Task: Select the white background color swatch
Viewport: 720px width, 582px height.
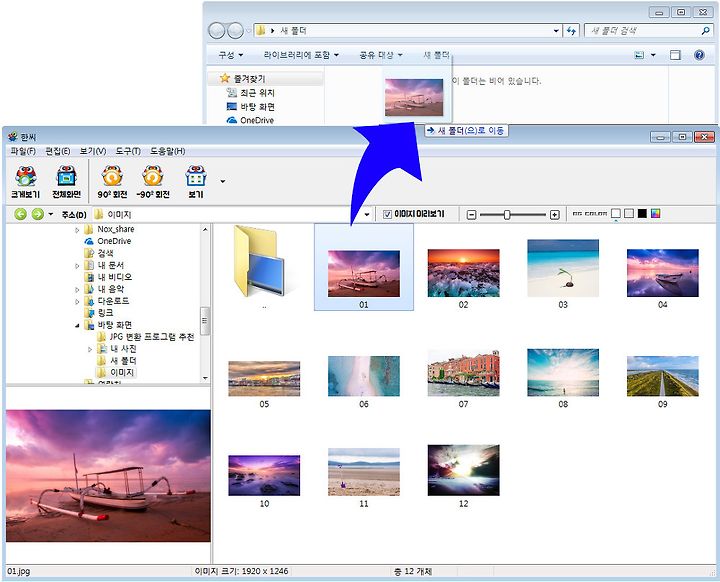Action: click(616, 213)
